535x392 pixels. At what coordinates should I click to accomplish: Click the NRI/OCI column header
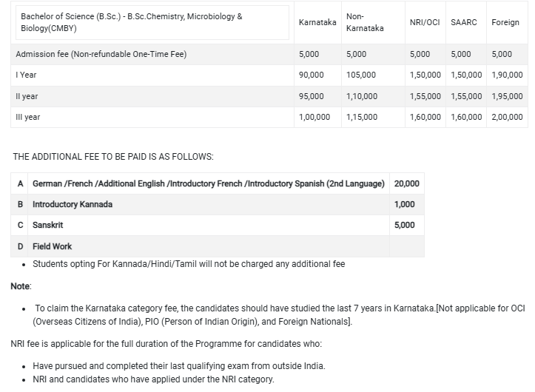coord(425,23)
